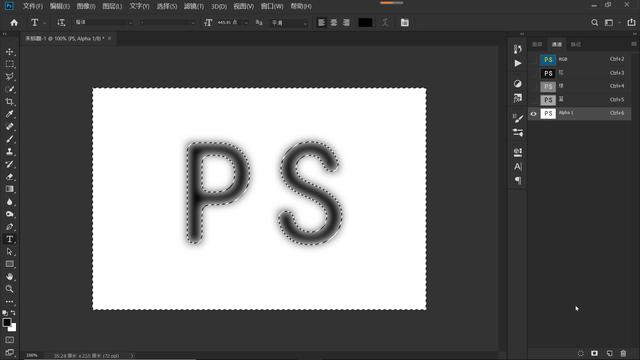The image size is (640, 360).
Task: Select the Pen tool
Action: click(9, 227)
